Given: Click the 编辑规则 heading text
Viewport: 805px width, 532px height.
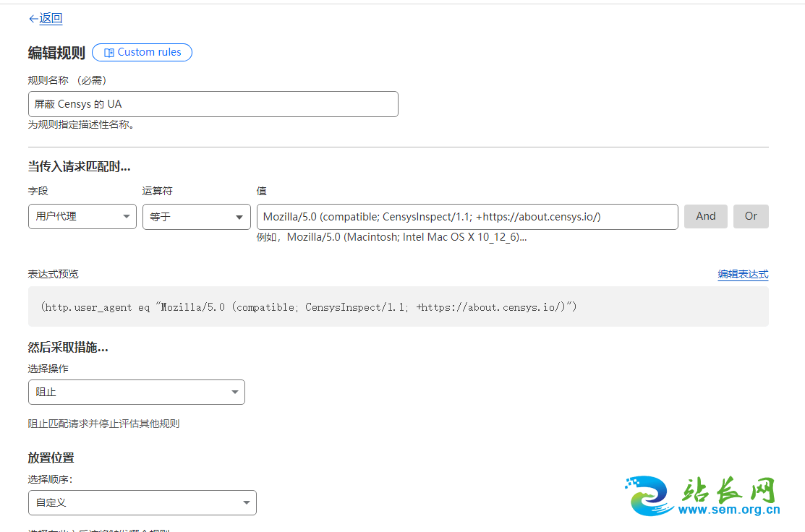Looking at the screenshot, I should 56,53.
